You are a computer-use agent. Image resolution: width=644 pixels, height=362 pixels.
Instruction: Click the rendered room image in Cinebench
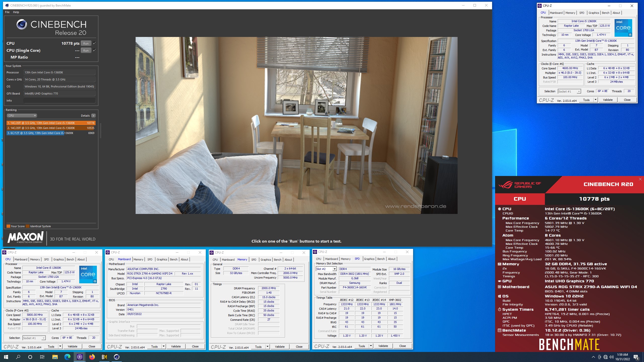296,125
